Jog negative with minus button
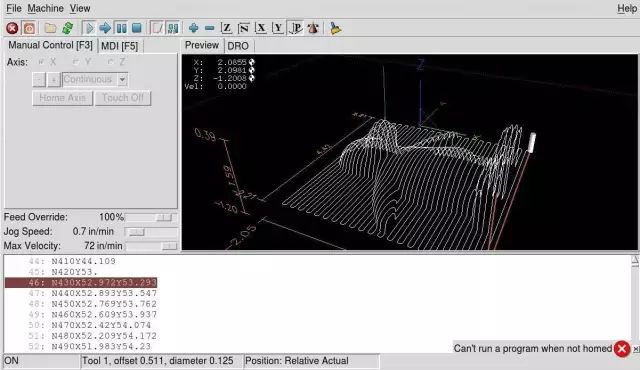 (x=39, y=80)
